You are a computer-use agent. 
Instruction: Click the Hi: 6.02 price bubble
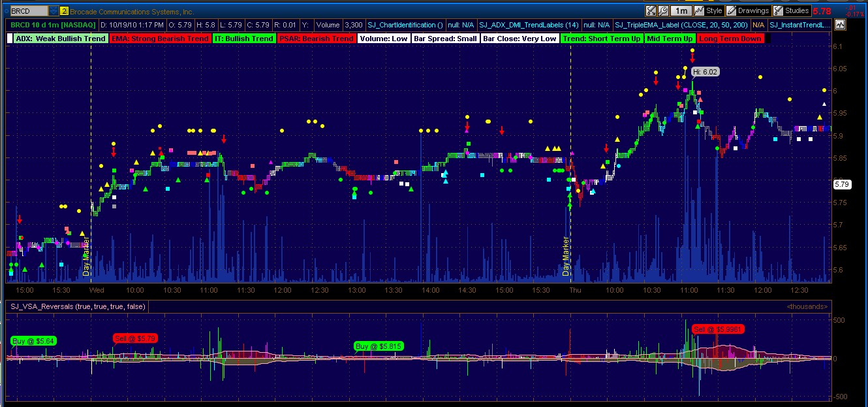705,72
